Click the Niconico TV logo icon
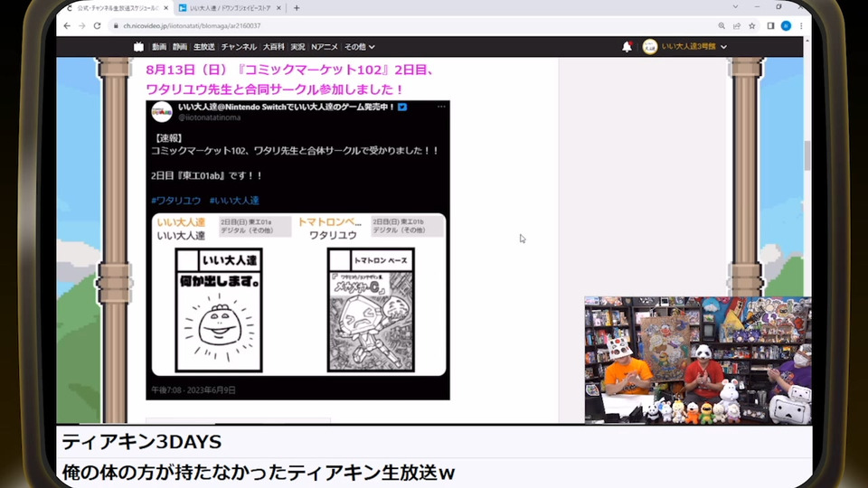 click(x=138, y=47)
